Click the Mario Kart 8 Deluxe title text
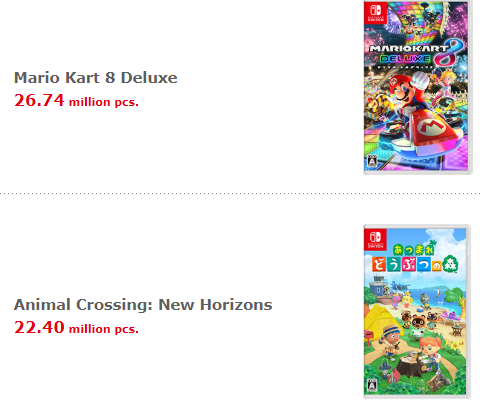The image size is (482, 402). click(x=96, y=78)
